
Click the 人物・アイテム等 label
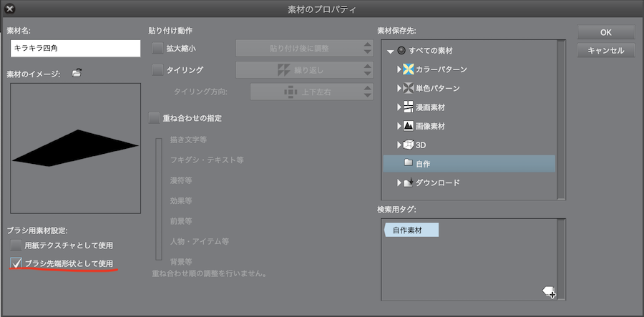(200, 241)
